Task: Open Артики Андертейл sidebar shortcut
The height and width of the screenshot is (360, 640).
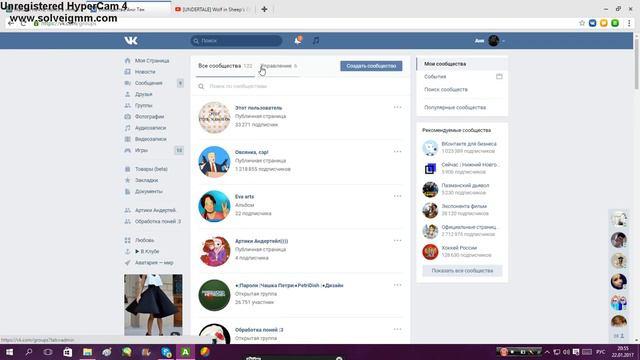Action: click(156, 210)
